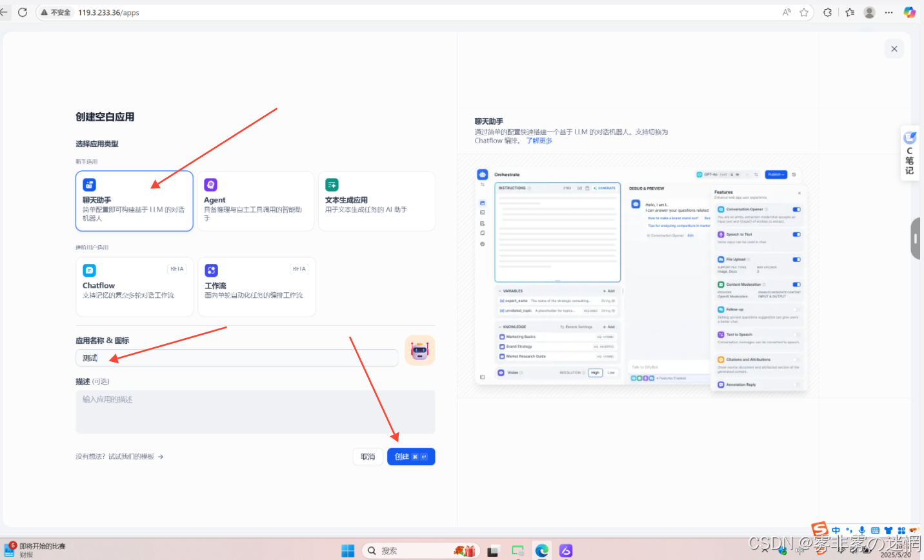
Task: Open the purple app icon on taskbar
Action: [566, 550]
